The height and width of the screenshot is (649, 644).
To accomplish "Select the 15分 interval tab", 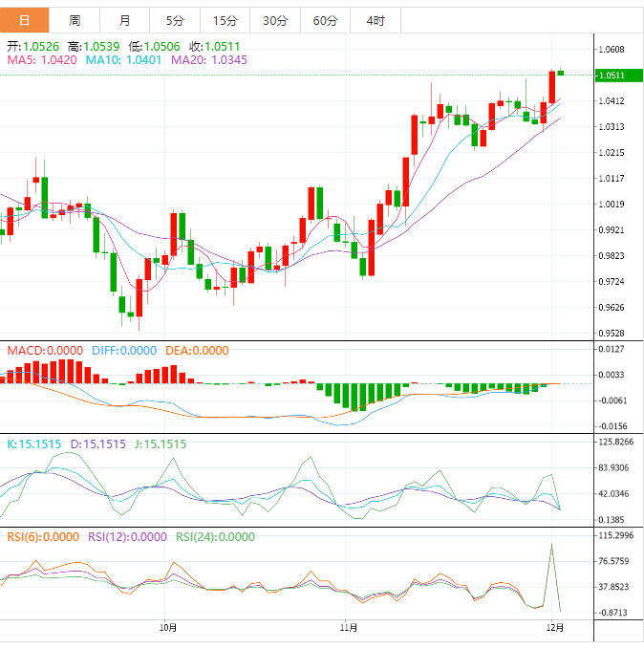I will coord(225,20).
